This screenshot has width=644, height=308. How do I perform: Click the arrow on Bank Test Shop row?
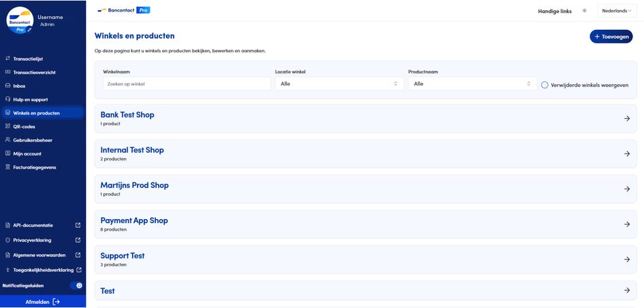tap(627, 119)
